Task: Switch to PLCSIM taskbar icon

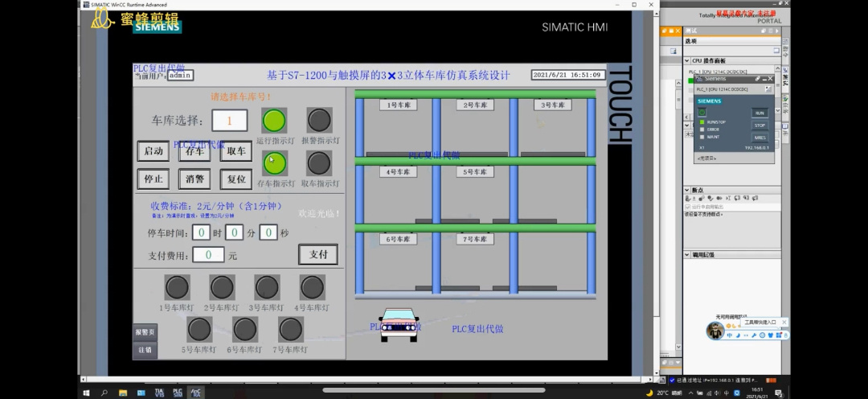Action: 178,393
